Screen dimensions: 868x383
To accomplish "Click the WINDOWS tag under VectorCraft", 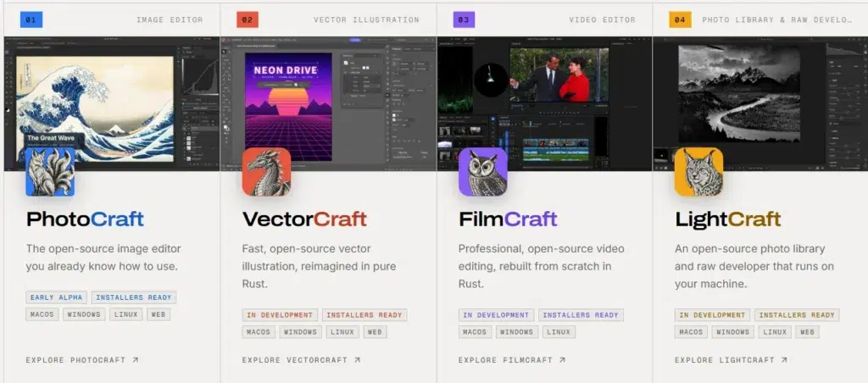I will click(x=301, y=332).
